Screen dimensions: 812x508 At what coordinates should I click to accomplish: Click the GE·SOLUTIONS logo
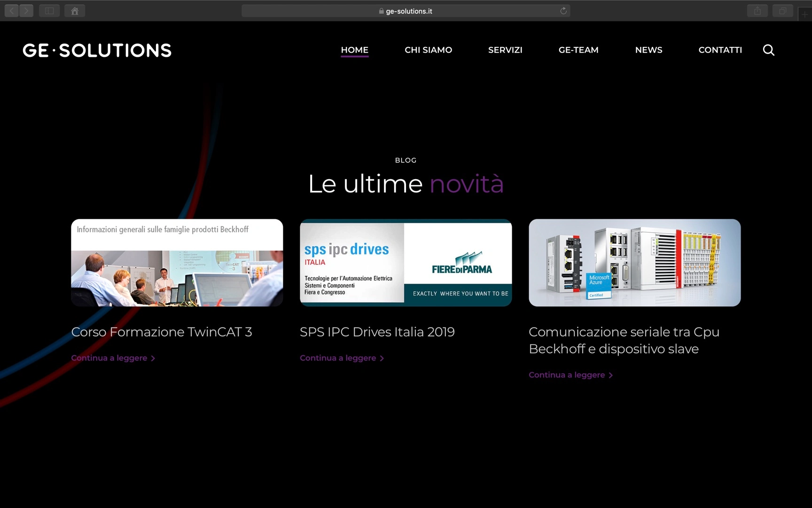(97, 50)
